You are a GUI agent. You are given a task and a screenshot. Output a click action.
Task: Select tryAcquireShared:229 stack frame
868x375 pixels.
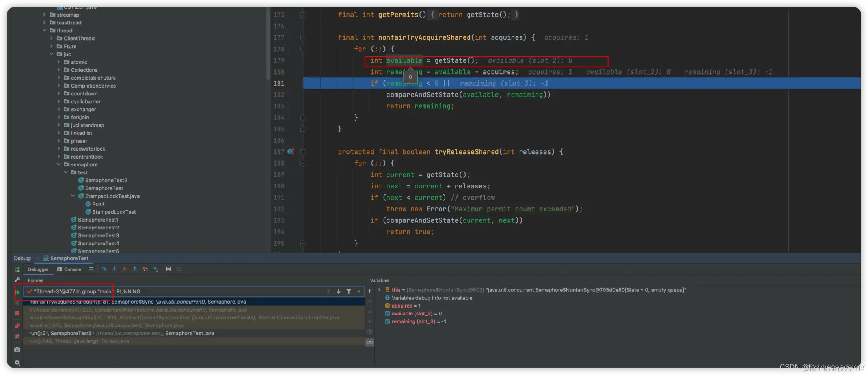pos(194,310)
